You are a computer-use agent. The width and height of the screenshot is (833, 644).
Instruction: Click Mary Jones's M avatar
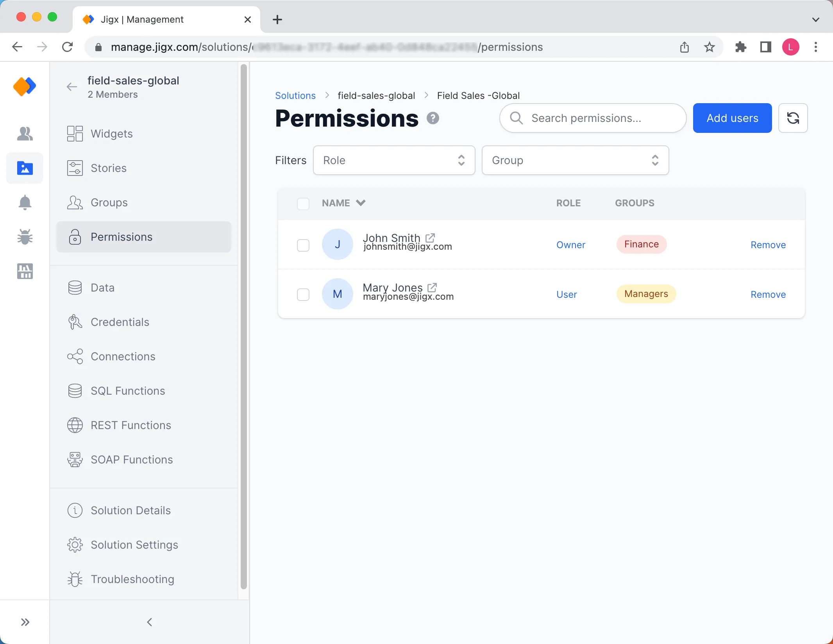pos(338,294)
